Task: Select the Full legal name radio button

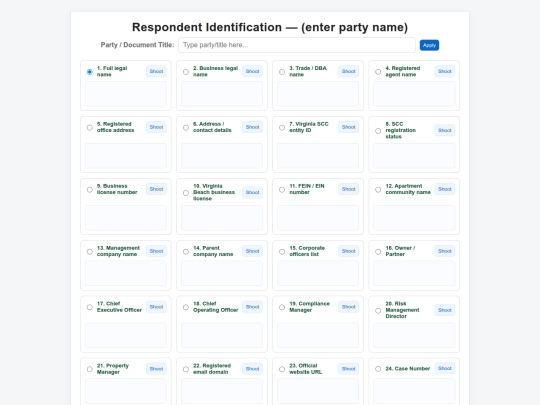Action: point(90,72)
